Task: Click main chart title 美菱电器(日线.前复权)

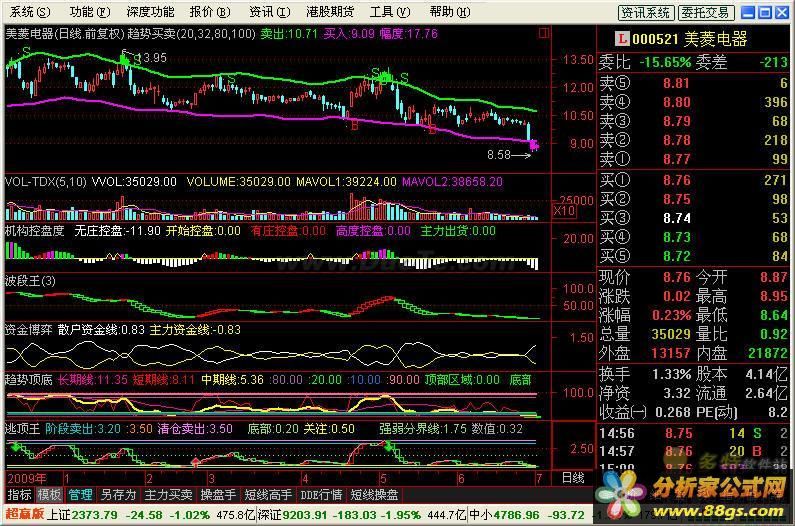Action: (65, 34)
